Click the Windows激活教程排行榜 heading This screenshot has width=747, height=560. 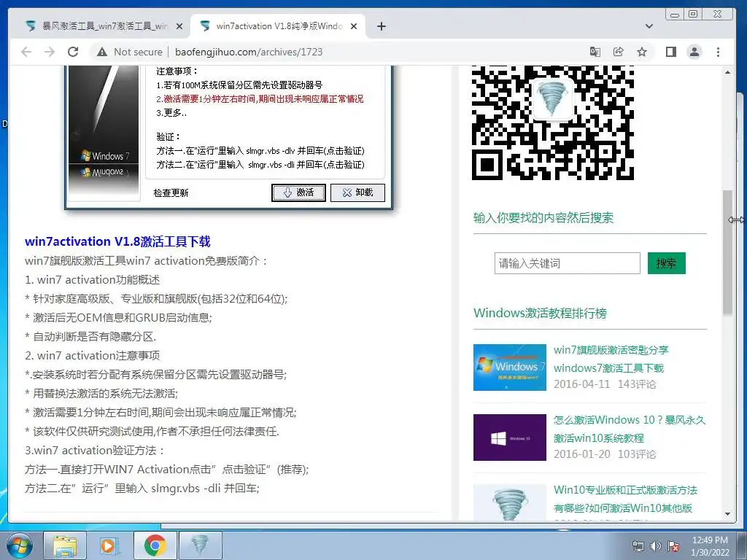pyautogui.click(x=541, y=314)
